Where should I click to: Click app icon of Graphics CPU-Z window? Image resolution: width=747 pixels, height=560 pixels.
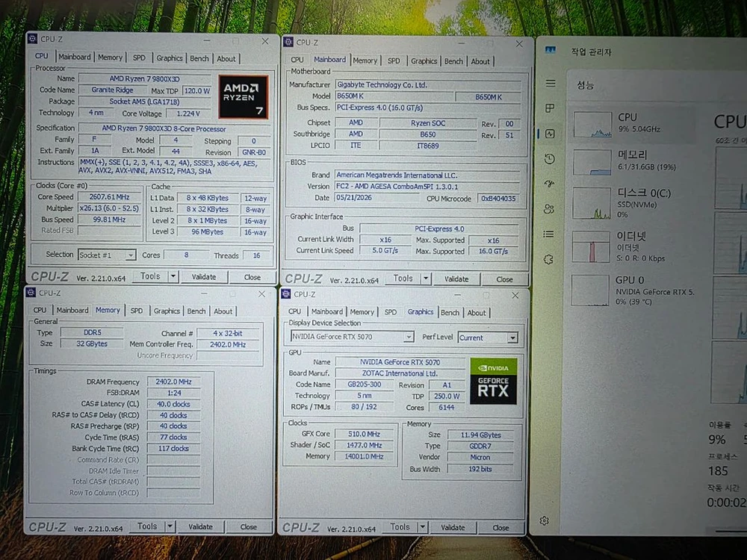tap(286, 293)
